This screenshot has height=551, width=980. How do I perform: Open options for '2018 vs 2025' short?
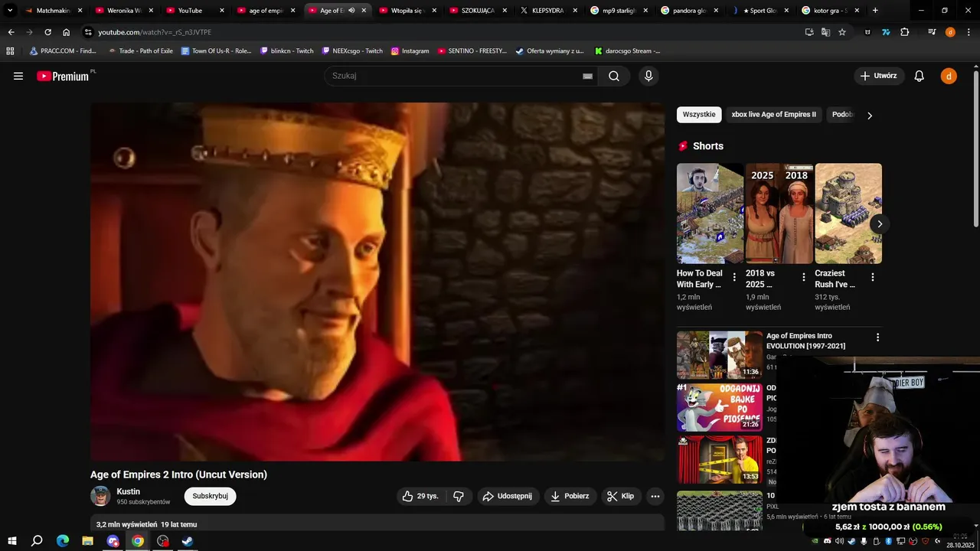(x=803, y=277)
